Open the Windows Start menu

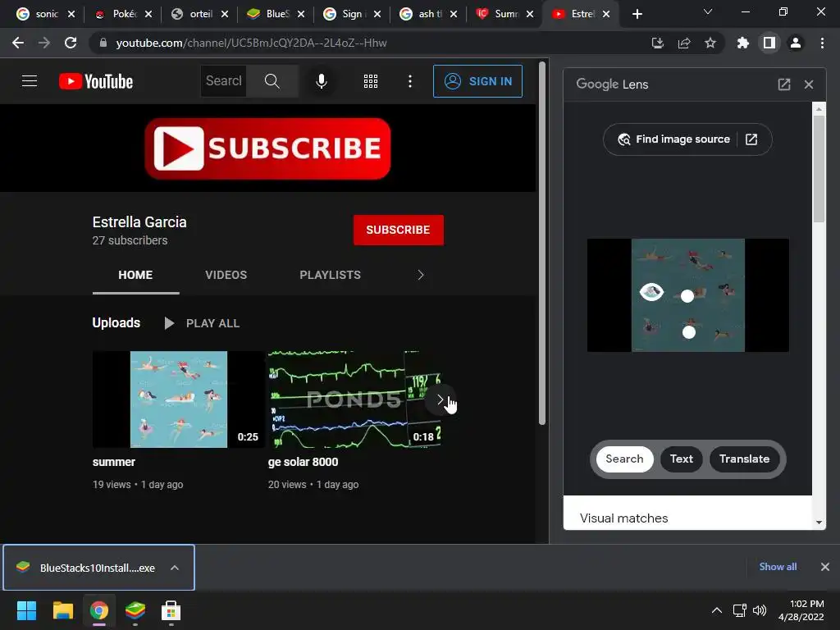click(27, 610)
